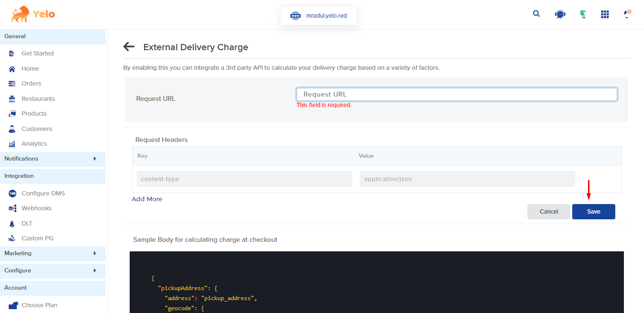Click the Value column header
Viewport: 644px width, 313px height.
pyautogui.click(x=366, y=156)
